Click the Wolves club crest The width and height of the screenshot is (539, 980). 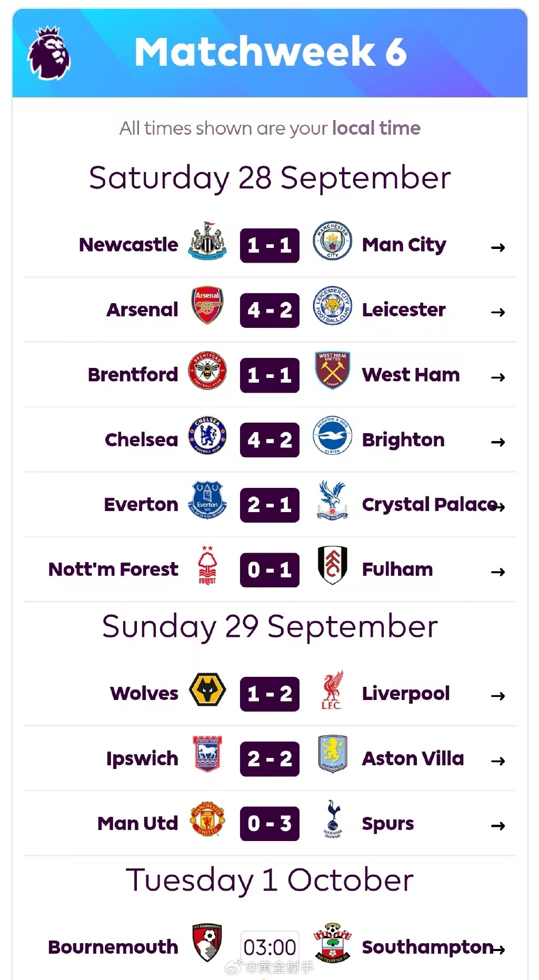pos(207,689)
